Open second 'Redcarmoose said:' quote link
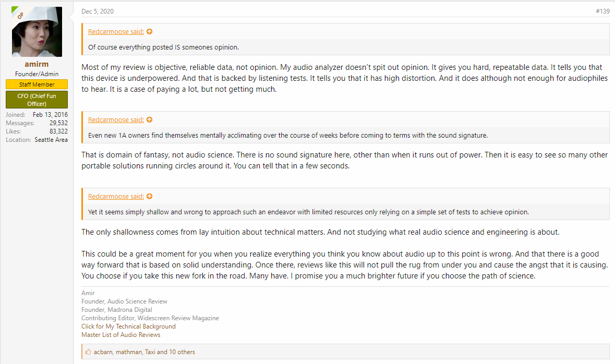 click(x=116, y=120)
